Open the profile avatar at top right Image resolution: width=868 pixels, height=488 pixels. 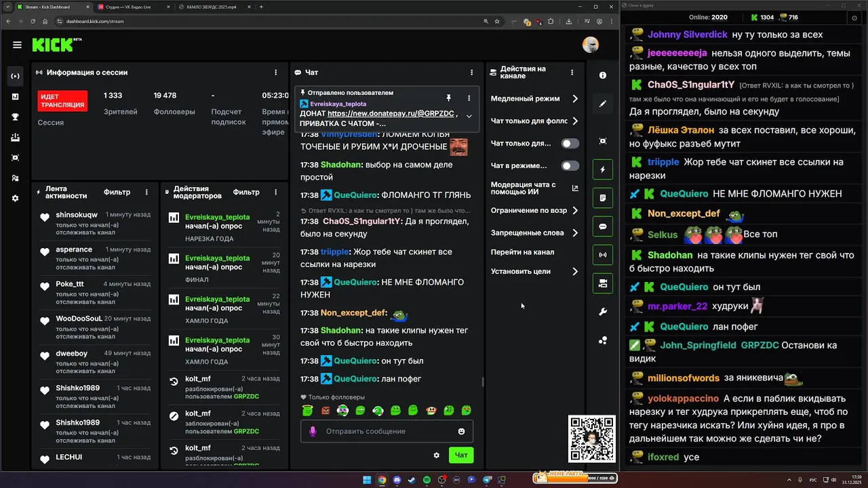[x=591, y=45]
